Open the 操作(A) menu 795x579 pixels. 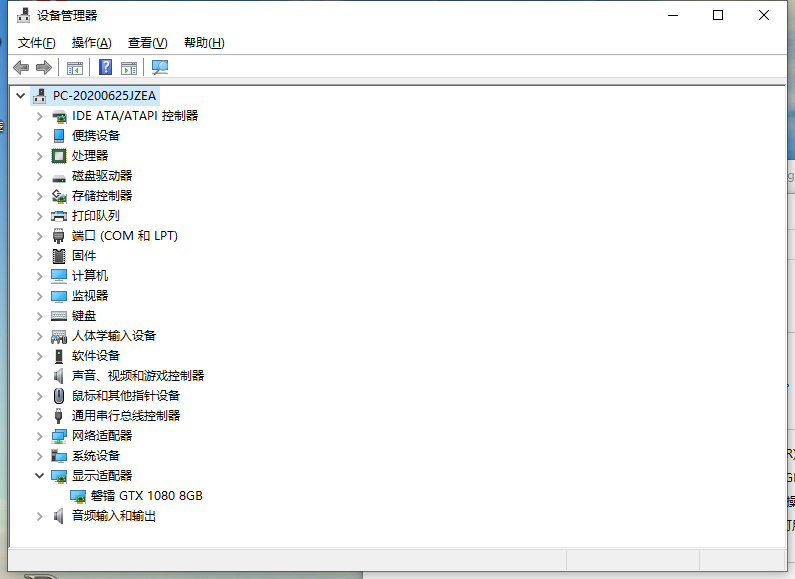[x=91, y=43]
